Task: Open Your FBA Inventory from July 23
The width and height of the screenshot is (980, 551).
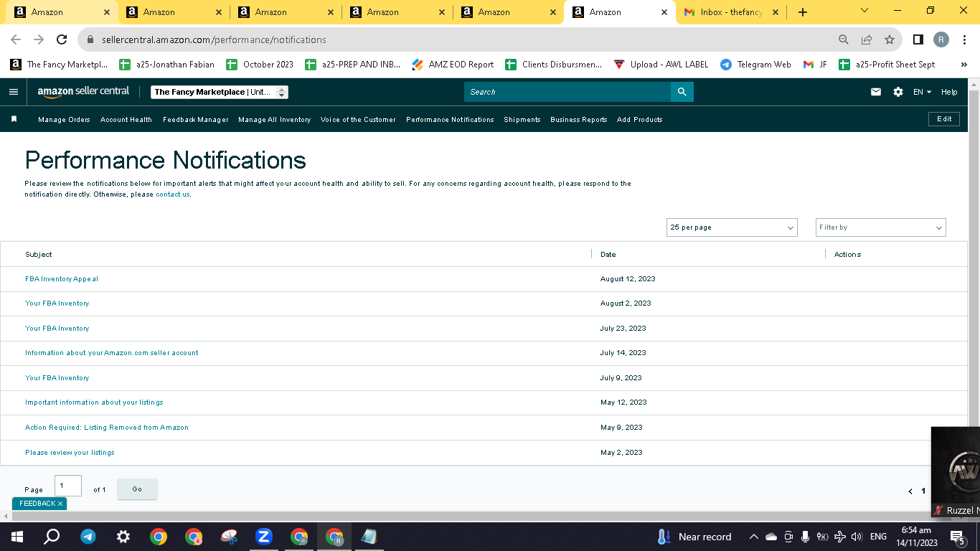Action: click(57, 329)
